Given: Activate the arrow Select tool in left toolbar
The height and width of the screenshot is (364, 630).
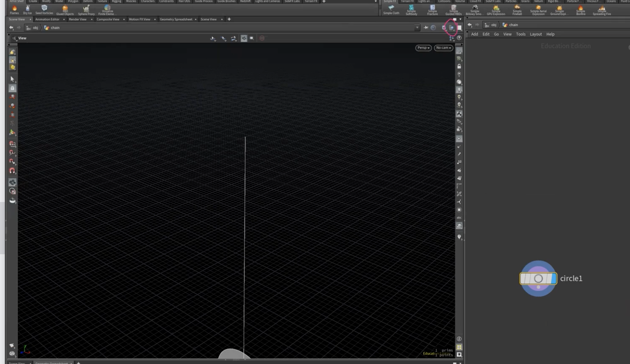Looking at the screenshot, I should (x=12, y=79).
